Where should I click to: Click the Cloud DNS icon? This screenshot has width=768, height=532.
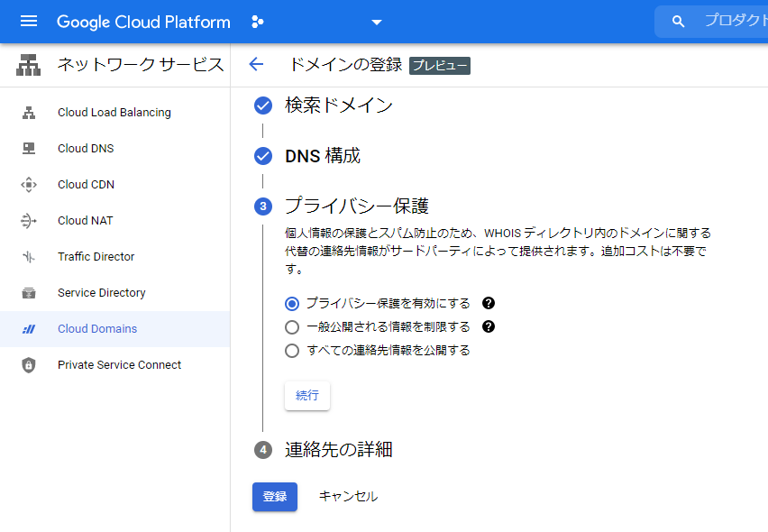(29, 149)
